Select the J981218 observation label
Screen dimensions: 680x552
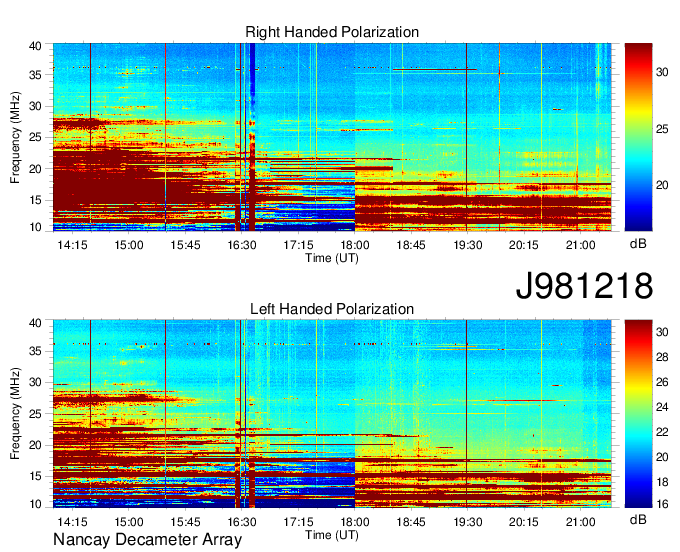pos(584,286)
